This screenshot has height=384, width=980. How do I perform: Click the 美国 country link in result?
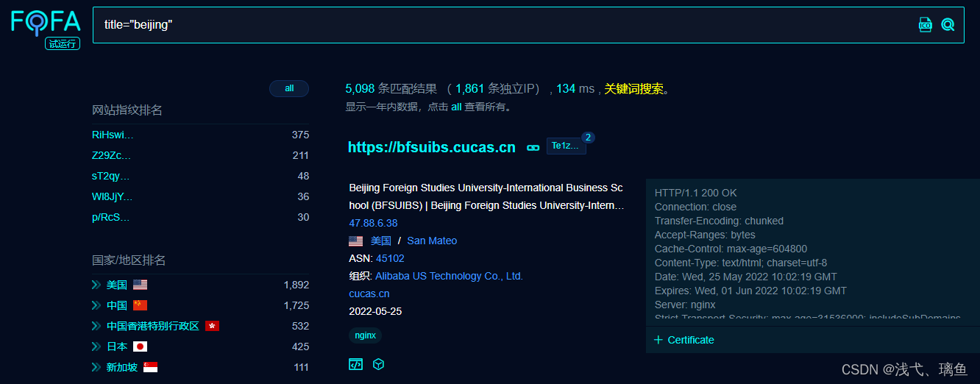click(381, 241)
